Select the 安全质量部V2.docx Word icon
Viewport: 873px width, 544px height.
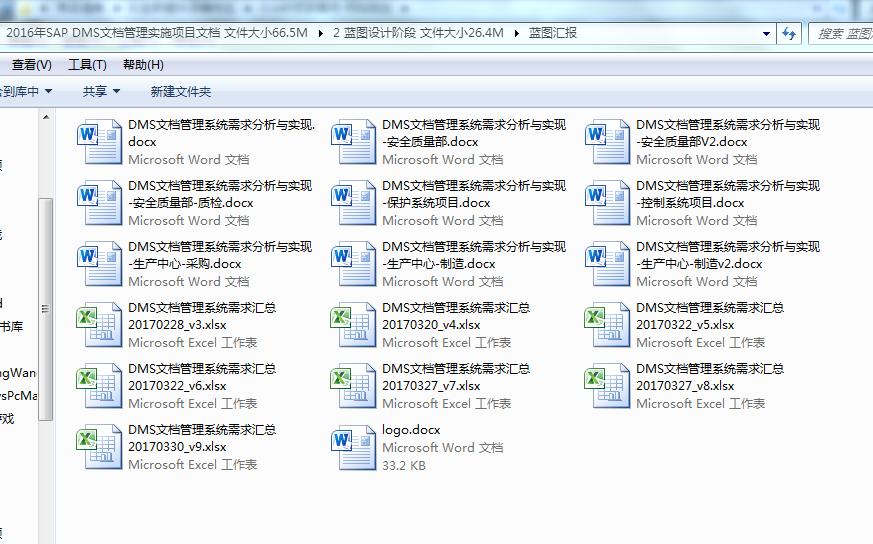[x=608, y=142]
